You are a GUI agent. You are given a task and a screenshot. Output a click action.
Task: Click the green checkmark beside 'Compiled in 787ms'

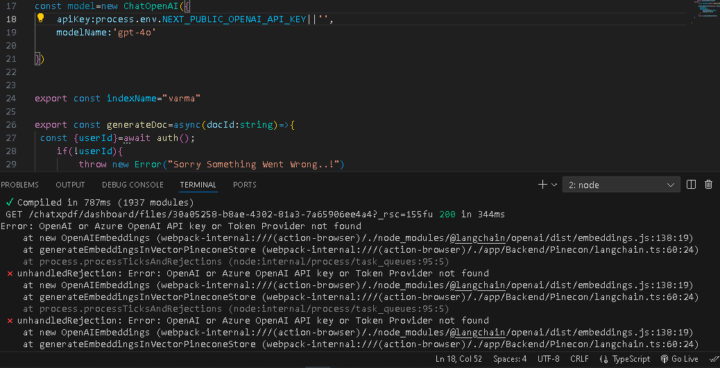point(9,202)
